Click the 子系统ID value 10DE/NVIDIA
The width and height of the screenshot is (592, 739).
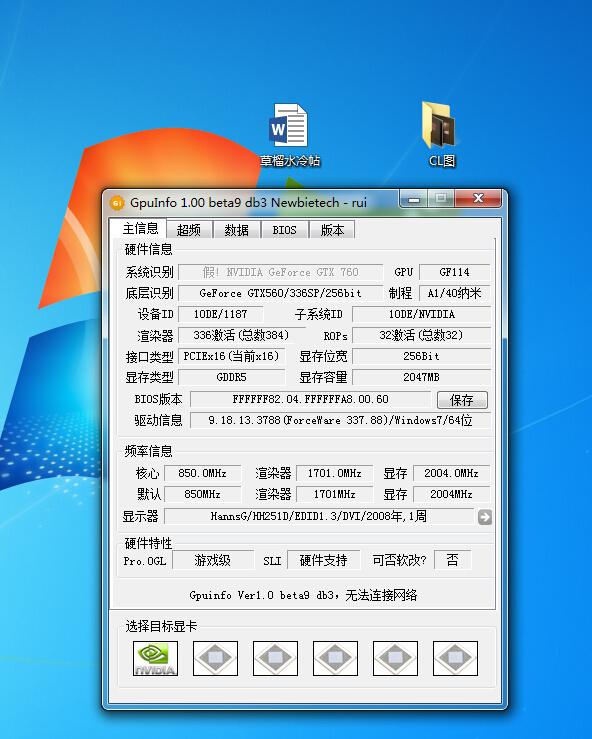421,314
